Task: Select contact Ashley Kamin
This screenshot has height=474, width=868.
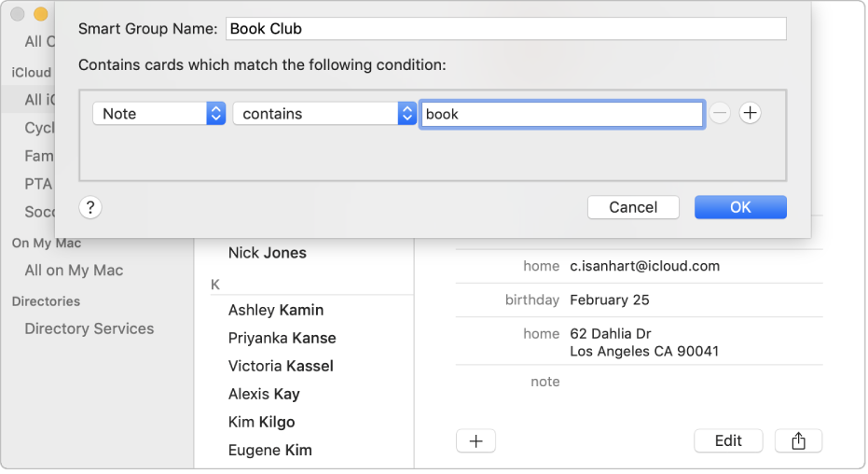Action: point(276,310)
